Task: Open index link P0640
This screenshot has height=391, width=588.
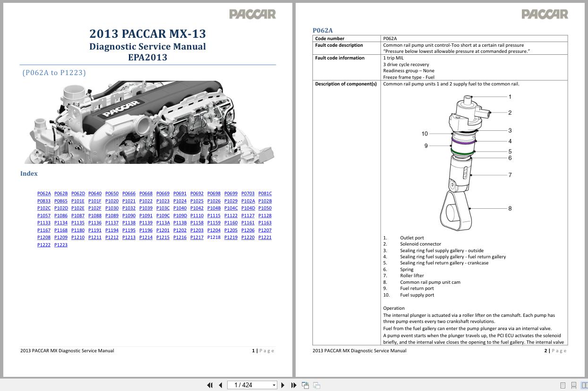Action: coord(95,194)
